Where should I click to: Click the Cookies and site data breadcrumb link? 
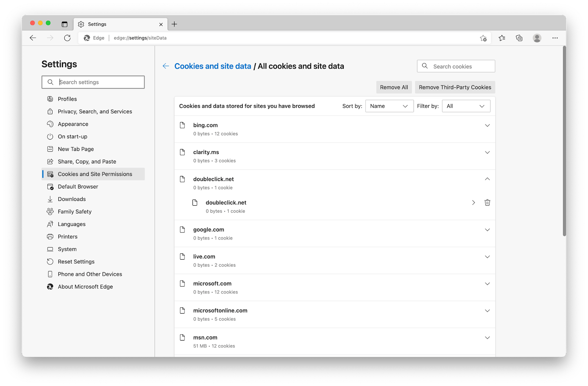(213, 66)
